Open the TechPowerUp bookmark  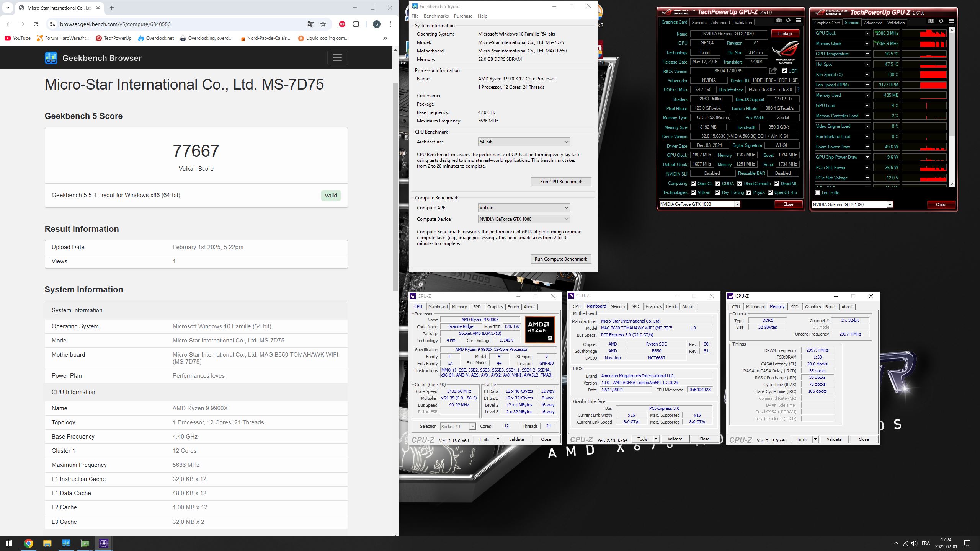tap(114, 38)
